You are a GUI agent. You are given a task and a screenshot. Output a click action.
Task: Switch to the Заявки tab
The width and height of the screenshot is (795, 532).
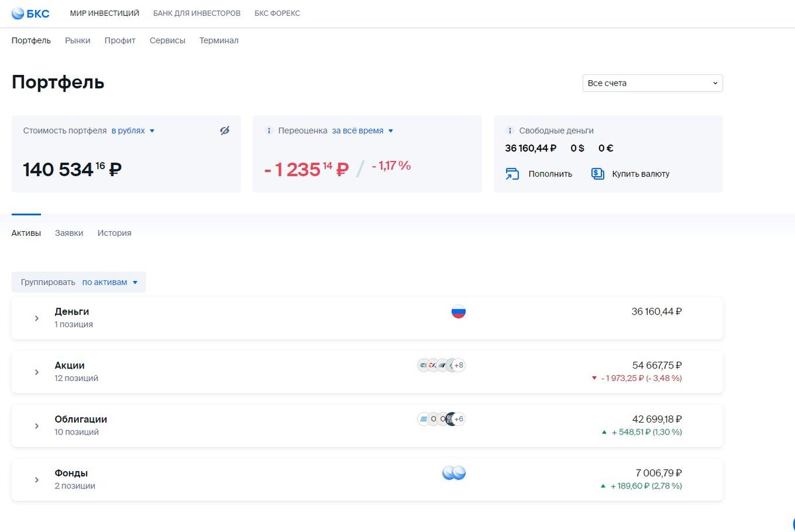point(69,233)
